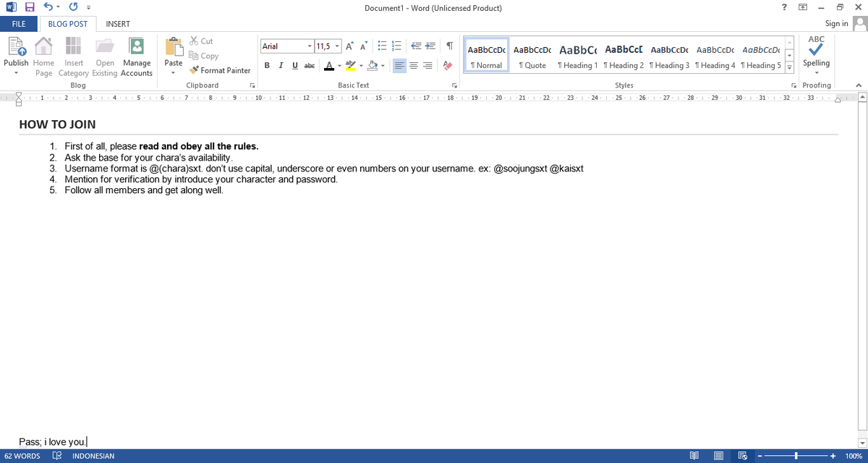
Task: Activate the Format Painter
Action: 220,70
